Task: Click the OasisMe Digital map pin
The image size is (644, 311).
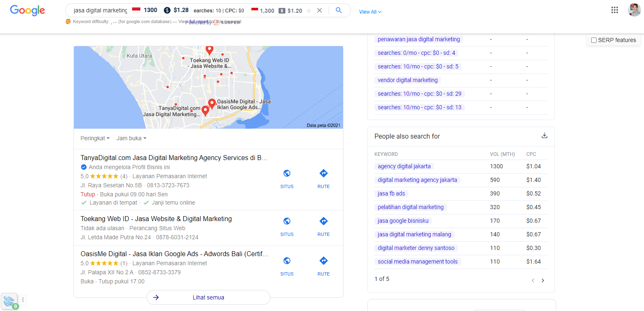Action: point(212,104)
